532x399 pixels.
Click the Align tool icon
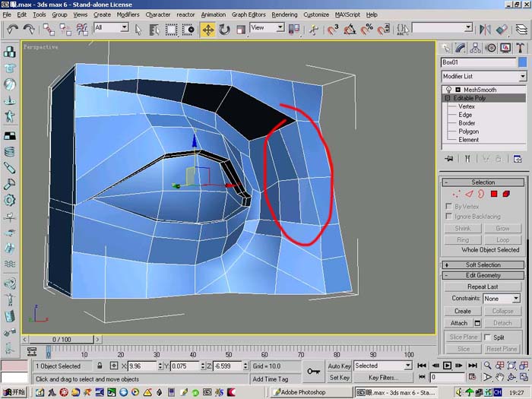[x=502, y=30]
